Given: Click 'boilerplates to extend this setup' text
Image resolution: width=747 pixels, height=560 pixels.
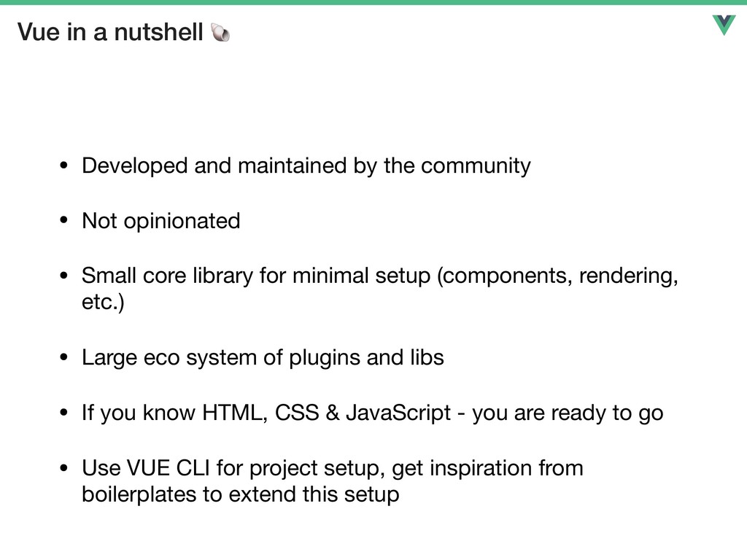Looking at the screenshot, I should 240,494.
